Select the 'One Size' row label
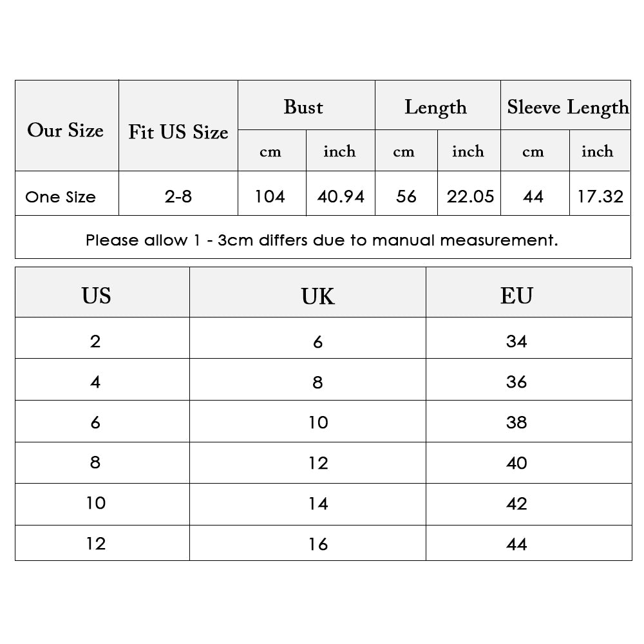The height and width of the screenshot is (644, 644). pyautogui.click(x=67, y=193)
